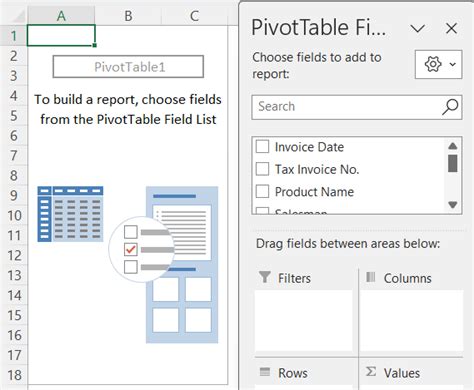Click the Values area label
The width and height of the screenshot is (474, 390).
pyautogui.click(x=402, y=373)
